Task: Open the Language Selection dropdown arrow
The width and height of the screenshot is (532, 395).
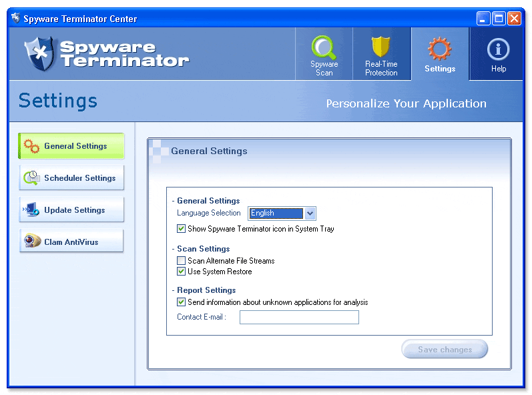Action: (310, 214)
